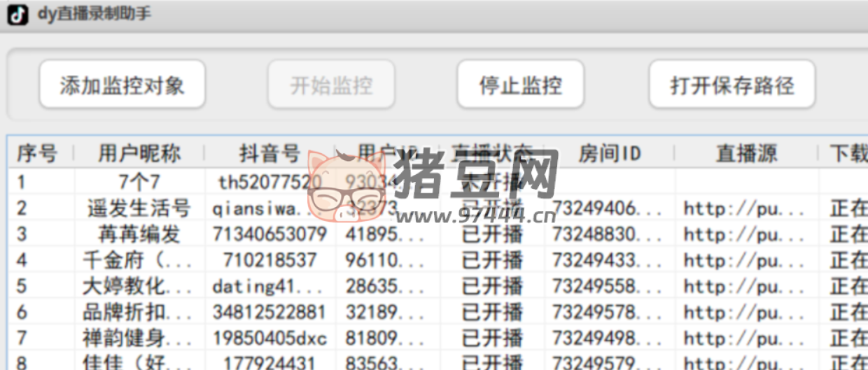Click the 用户昵称 column header

pos(139,153)
